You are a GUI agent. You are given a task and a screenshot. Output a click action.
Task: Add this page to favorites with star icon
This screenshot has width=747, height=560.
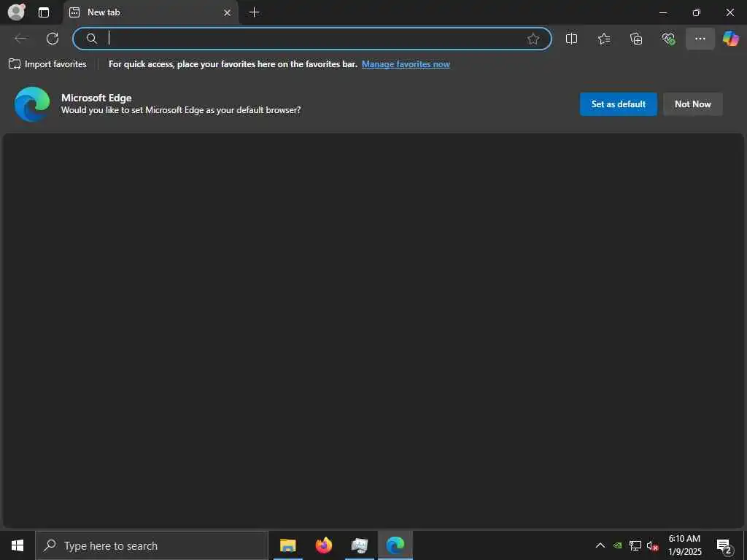coord(533,39)
